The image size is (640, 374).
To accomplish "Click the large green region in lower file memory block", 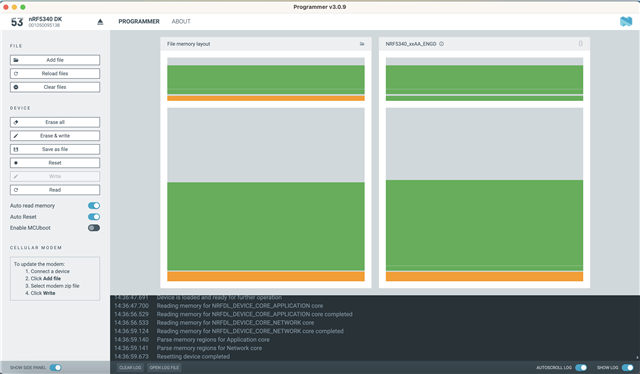I will [266, 226].
